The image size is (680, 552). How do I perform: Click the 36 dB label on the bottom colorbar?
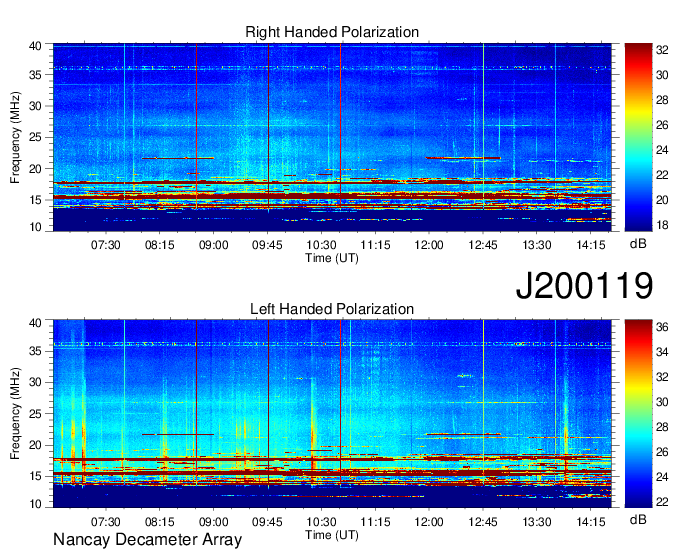click(662, 327)
